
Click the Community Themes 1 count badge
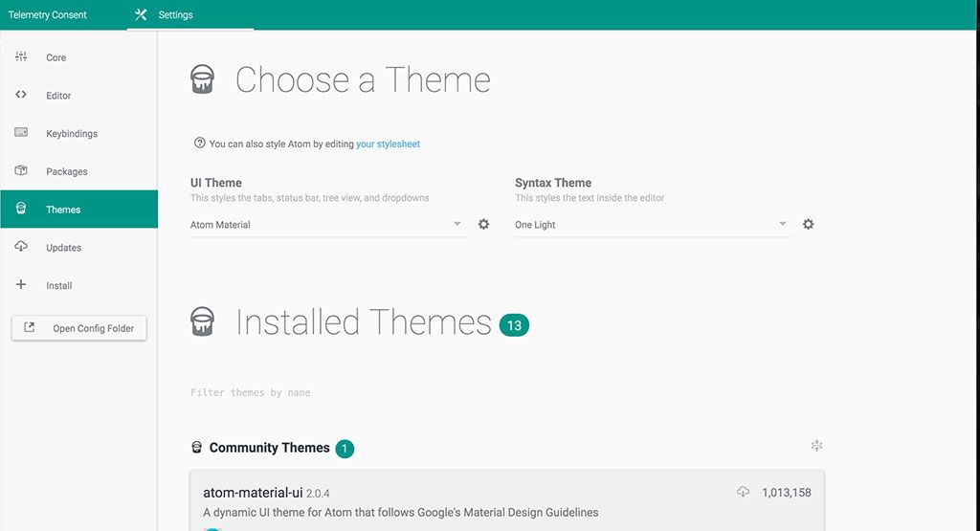tap(345, 449)
